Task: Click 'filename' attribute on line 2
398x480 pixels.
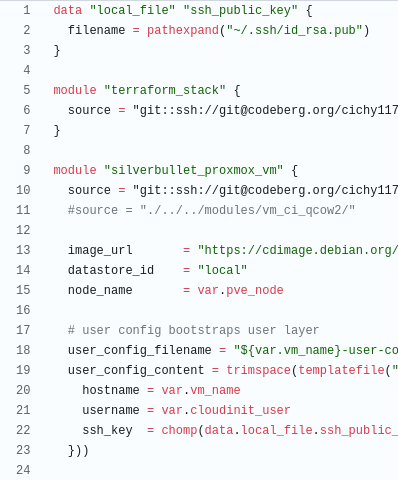Action: [97, 30]
